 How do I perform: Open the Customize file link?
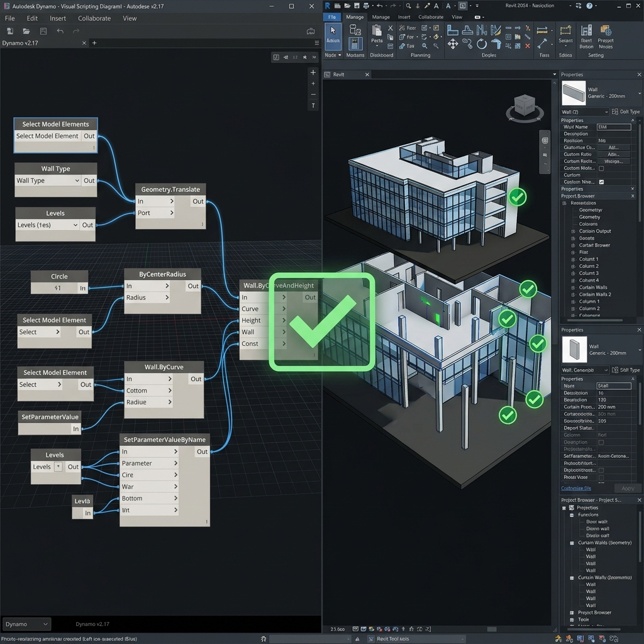click(576, 488)
